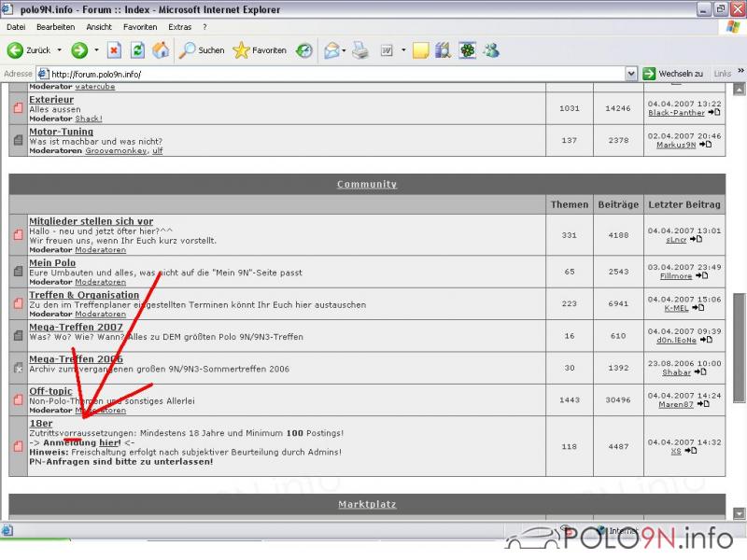Screen dimensions: 747x560
Task: Print the page with the printer icon
Action: pyautogui.click(x=360, y=50)
